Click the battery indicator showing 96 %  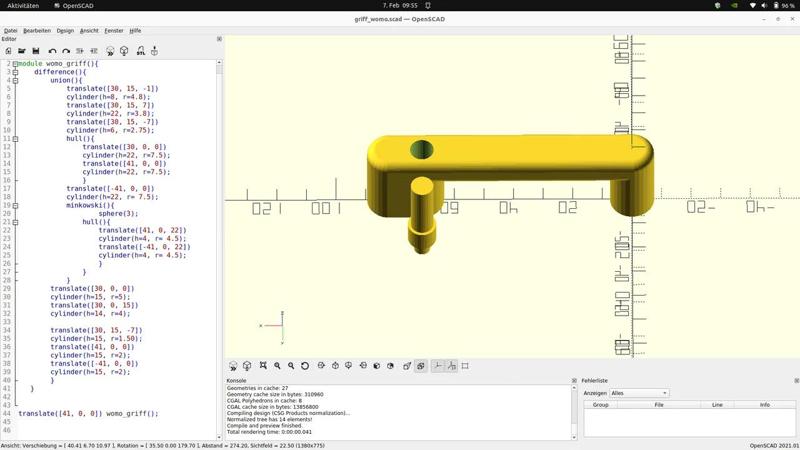784,6
